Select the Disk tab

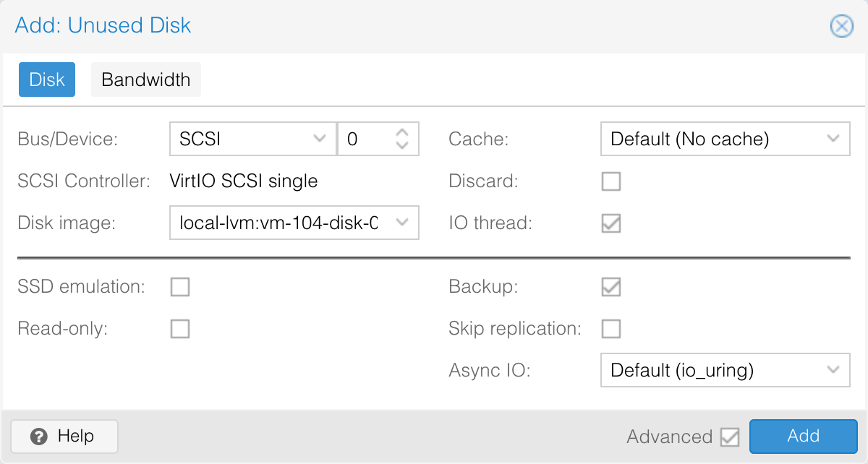pos(47,80)
